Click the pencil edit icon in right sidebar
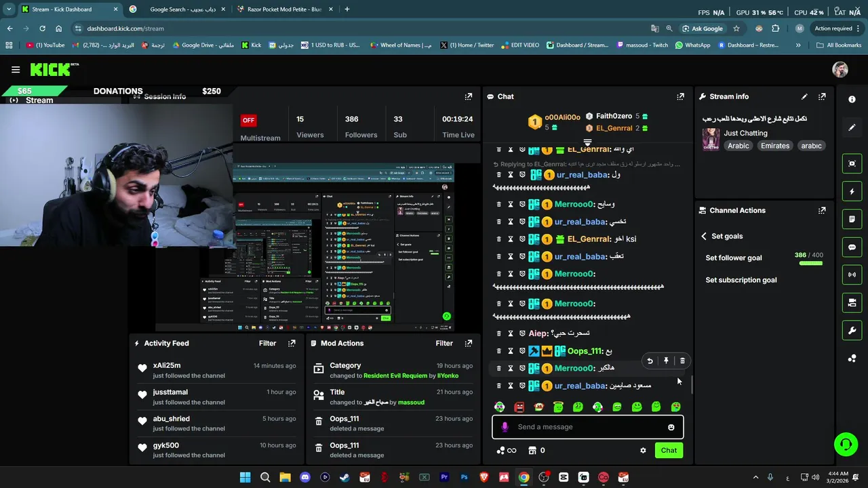 (852, 127)
